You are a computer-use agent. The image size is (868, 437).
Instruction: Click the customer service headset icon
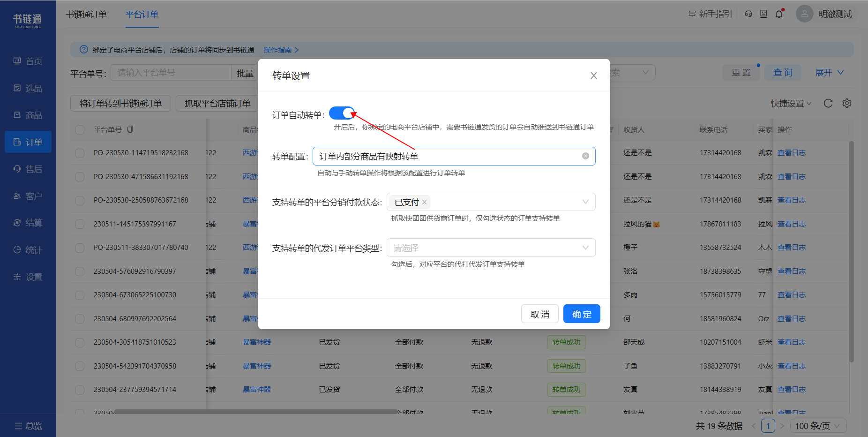click(748, 14)
